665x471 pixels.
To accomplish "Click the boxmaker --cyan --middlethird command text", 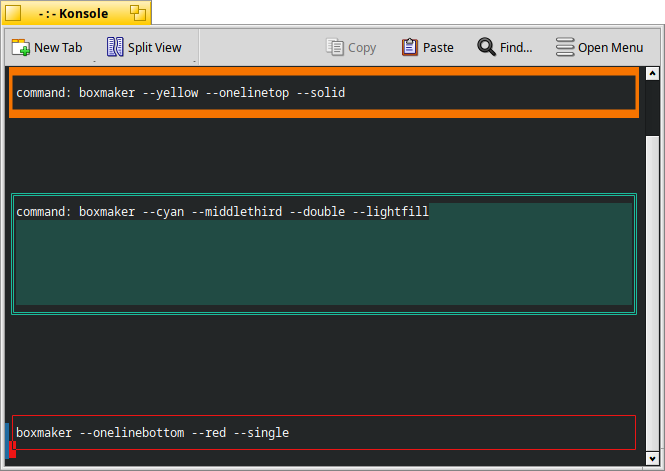I will point(222,212).
